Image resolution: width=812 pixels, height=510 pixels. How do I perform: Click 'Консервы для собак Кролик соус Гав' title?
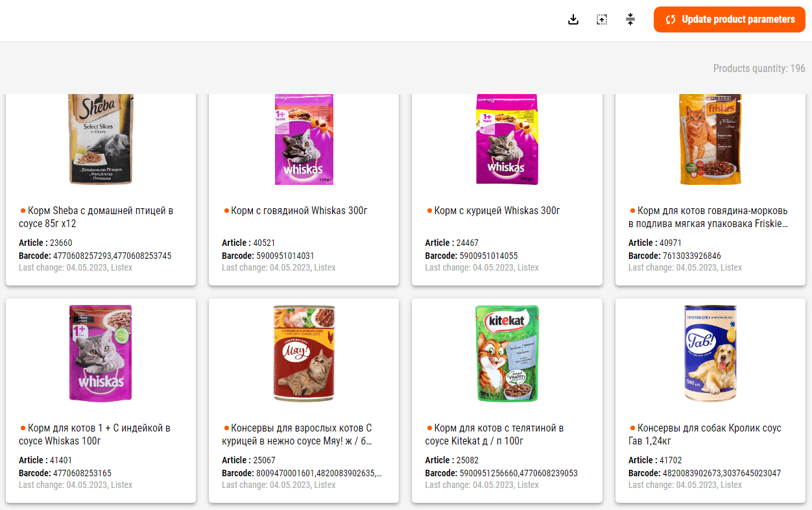[x=705, y=435]
